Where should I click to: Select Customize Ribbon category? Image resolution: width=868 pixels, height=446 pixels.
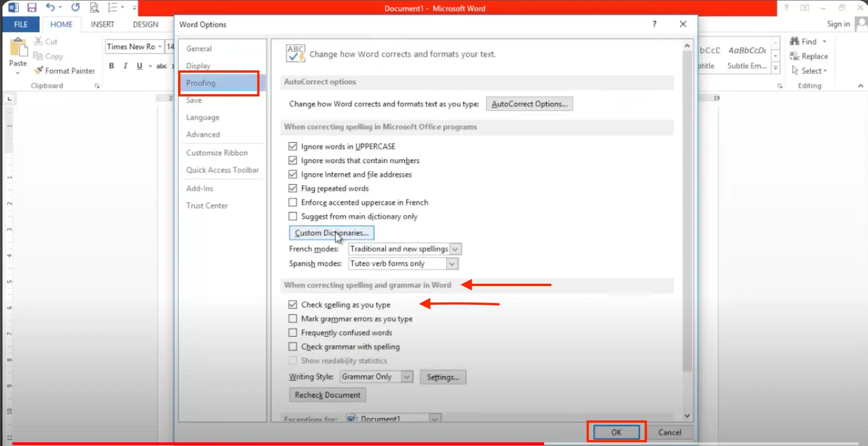click(x=222, y=153)
